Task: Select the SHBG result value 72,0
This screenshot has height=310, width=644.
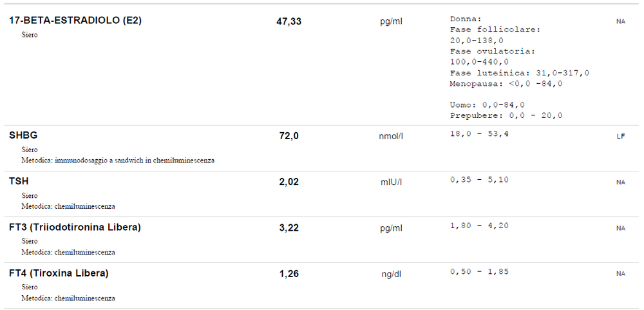Action: tap(289, 136)
